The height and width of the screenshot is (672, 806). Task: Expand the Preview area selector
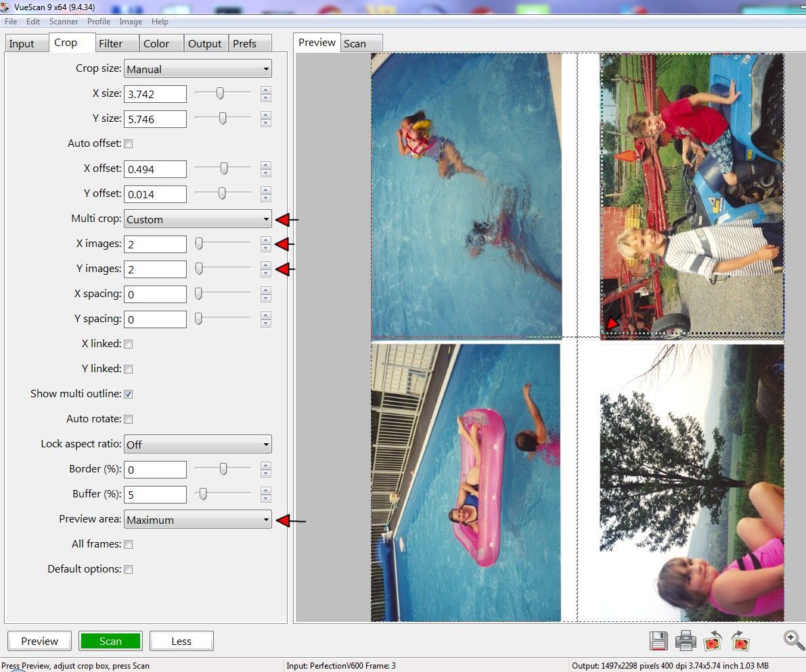point(197,519)
